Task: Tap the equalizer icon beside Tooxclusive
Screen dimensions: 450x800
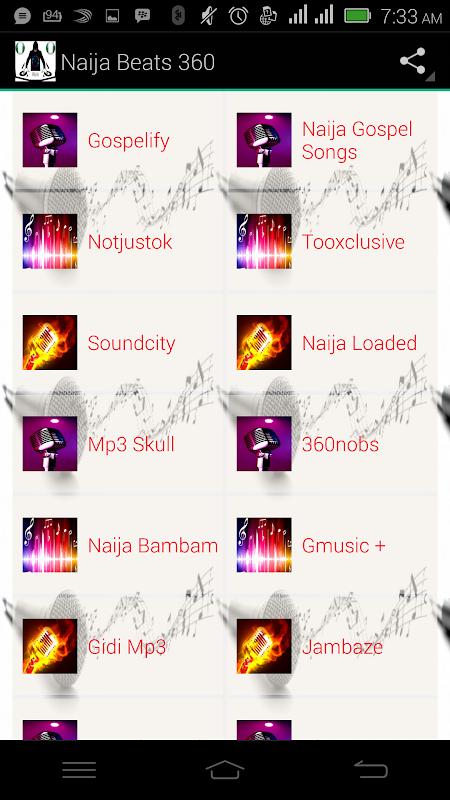Action: tap(264, 241)
